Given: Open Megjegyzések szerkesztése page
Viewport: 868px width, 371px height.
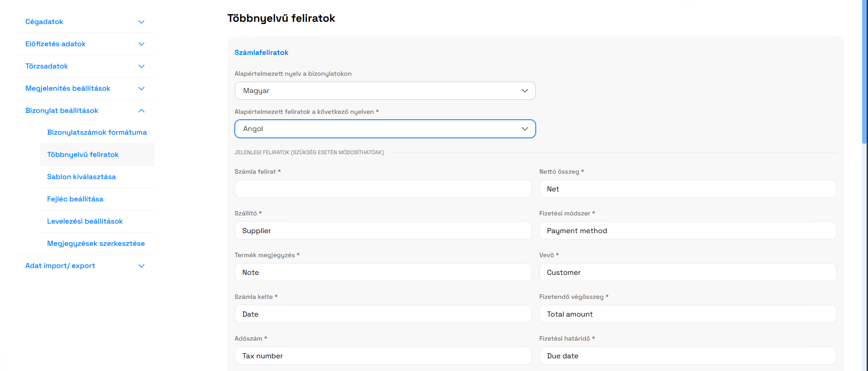Looking at the screenshot, I should click(96, 244).
